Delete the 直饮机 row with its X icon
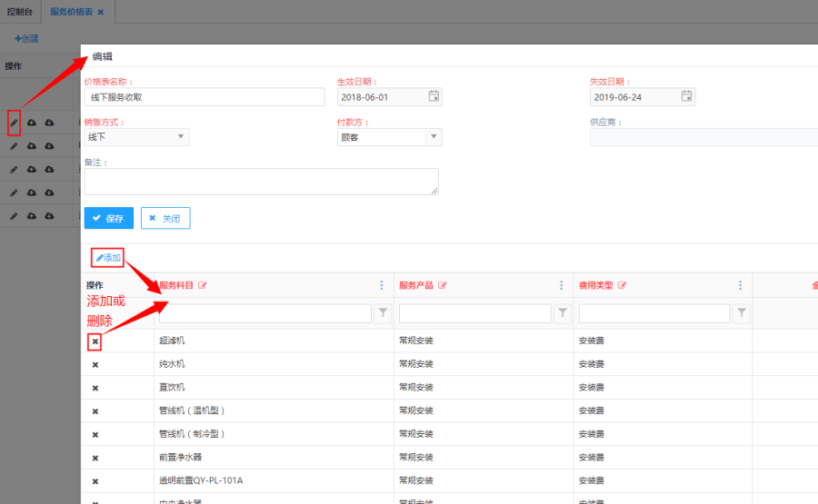The image size is (818, 504). click(x=95, y=388)
